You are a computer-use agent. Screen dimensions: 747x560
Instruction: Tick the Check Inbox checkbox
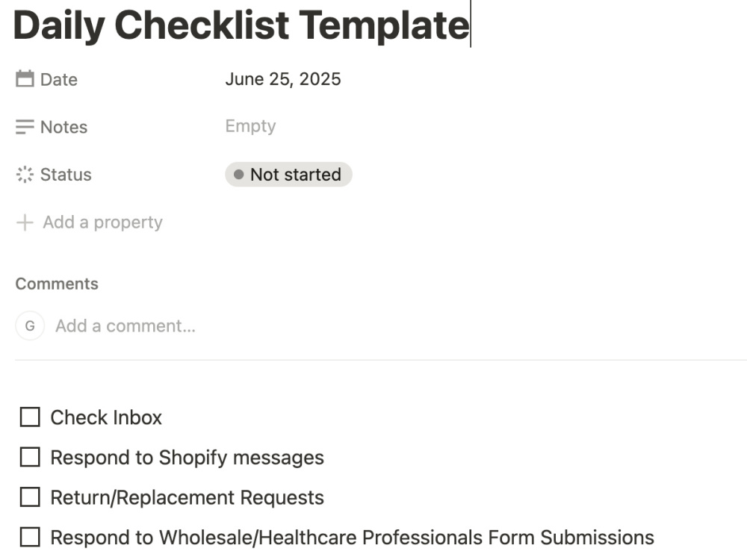coord(30,417)
